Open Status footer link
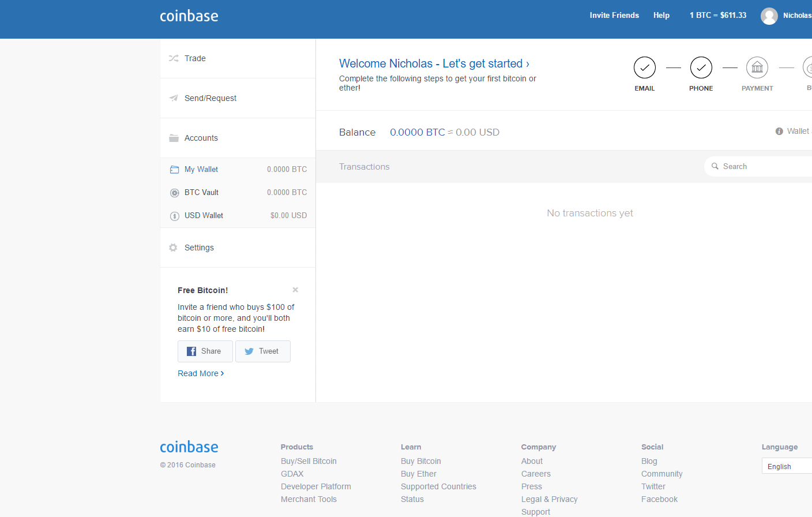The height and width of the screenshot is (517, 812). tap(412, 499)
